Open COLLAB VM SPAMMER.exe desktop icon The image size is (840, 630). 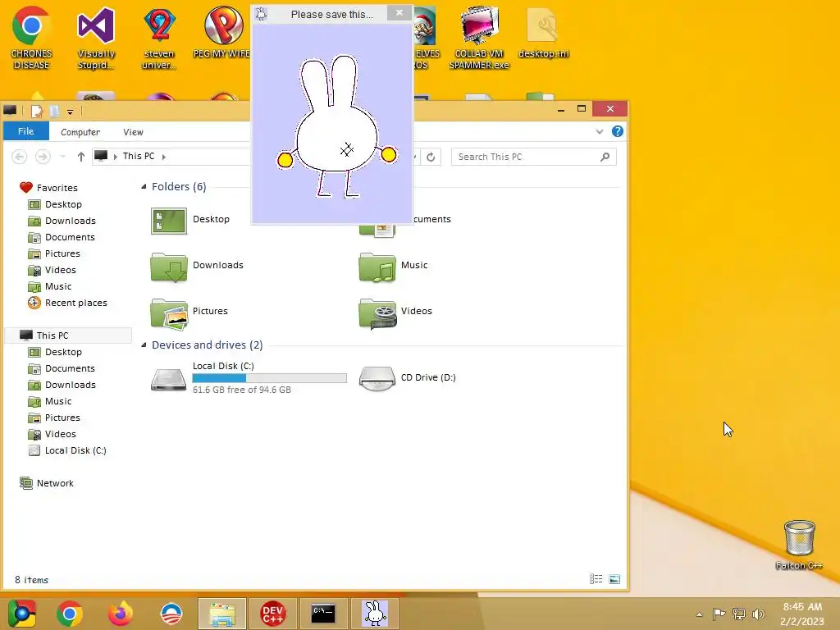point(479,38)
